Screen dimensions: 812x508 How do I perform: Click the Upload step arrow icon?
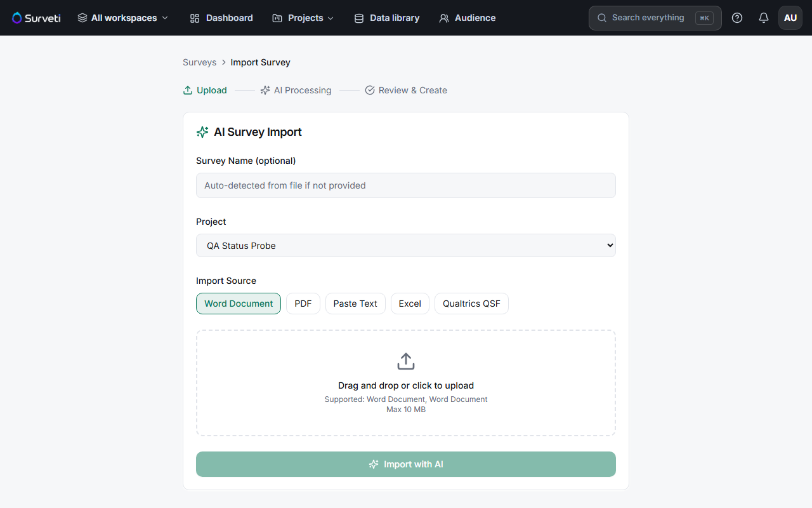tap(188, 90)
